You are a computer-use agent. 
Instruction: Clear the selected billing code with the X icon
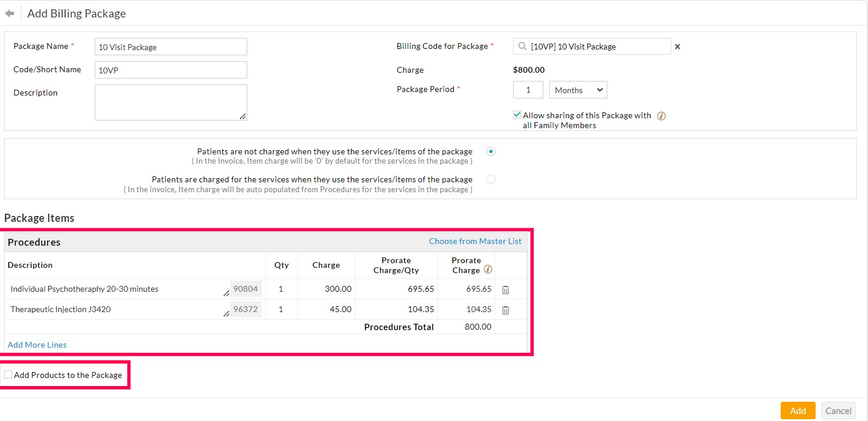[x=677, y=46]
